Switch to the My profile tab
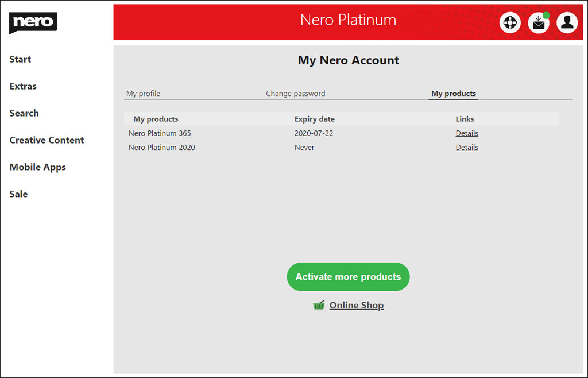 [x=144, y=93]
